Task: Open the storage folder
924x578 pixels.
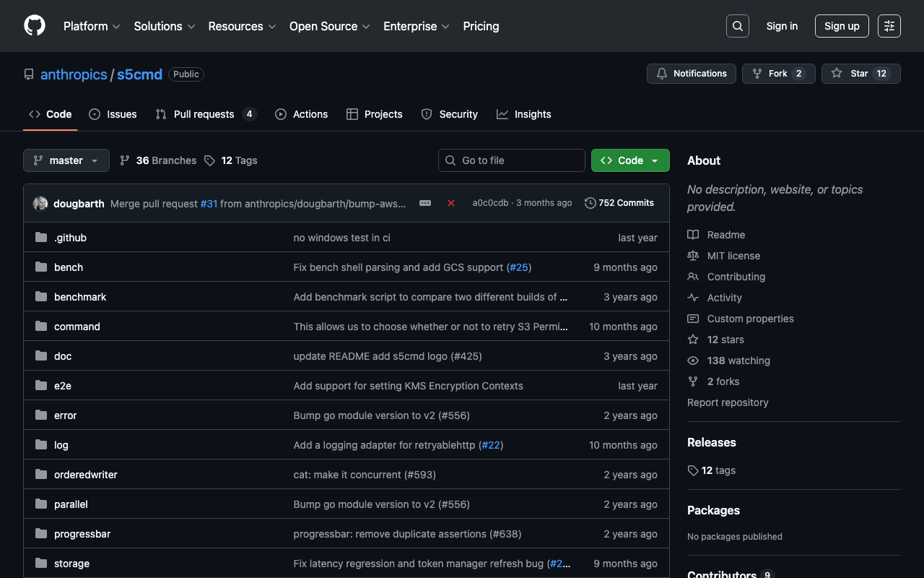Action: (x=71, y=564)
